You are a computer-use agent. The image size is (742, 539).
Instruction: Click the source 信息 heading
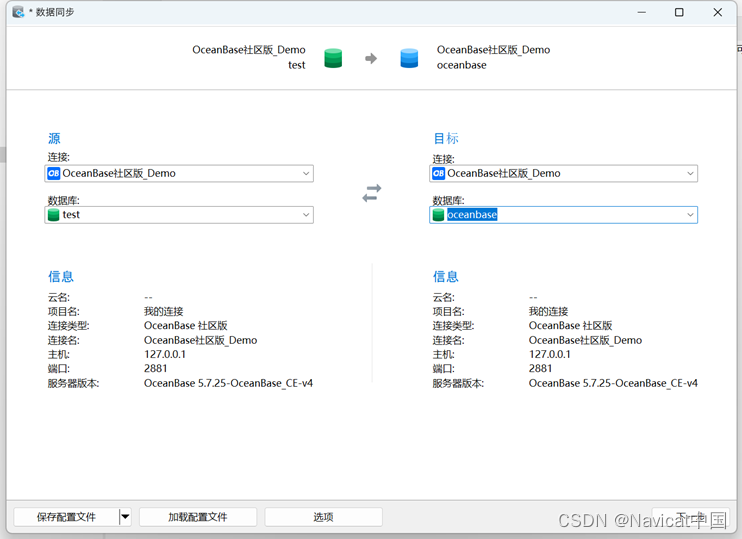(61, 276)
